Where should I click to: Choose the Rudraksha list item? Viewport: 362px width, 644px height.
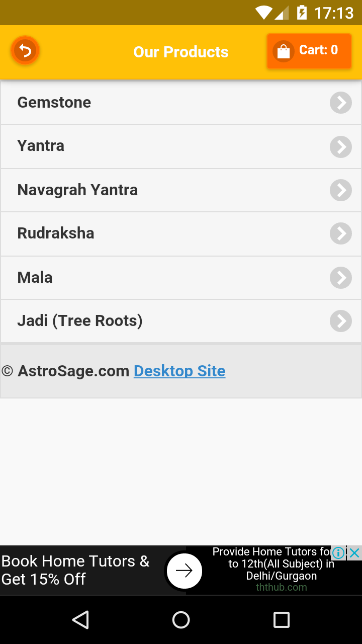click(56, 233)
